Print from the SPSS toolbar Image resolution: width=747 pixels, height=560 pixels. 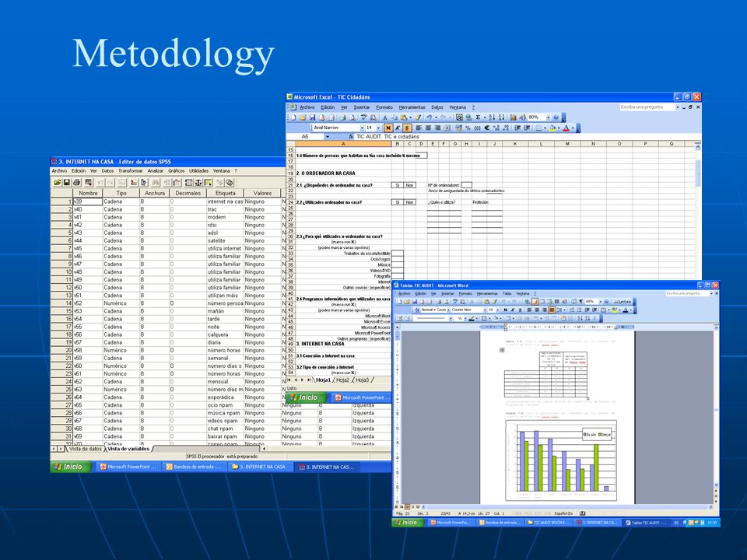77,182
